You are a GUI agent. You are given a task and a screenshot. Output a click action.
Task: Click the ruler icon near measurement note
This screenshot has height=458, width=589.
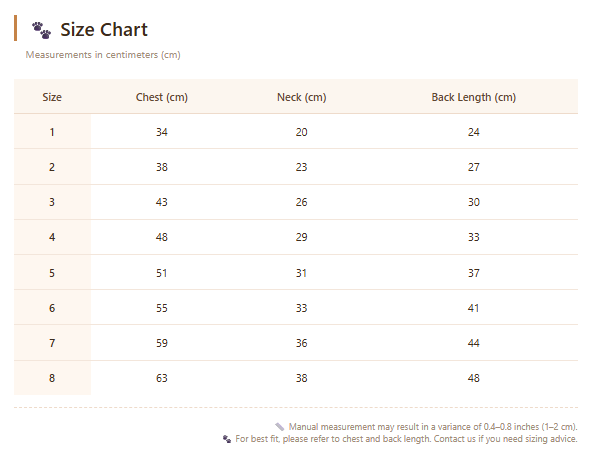tap(279, 427)
